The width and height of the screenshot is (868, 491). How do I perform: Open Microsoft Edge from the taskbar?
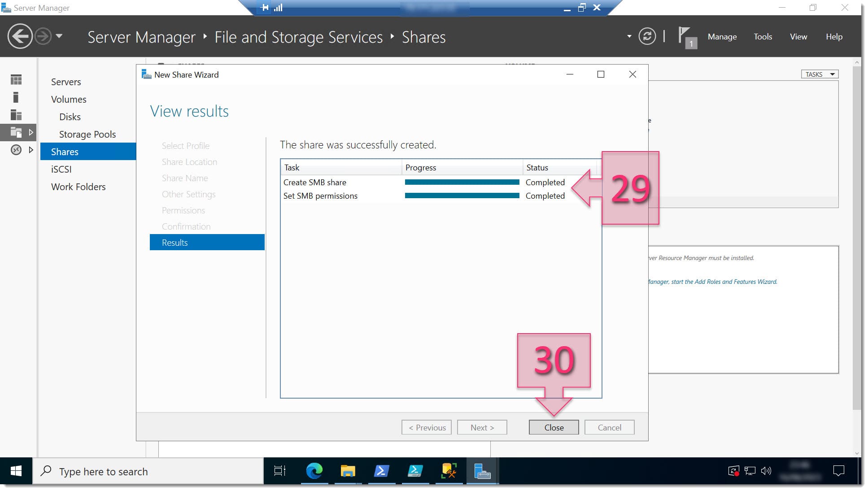click(314, 471)
